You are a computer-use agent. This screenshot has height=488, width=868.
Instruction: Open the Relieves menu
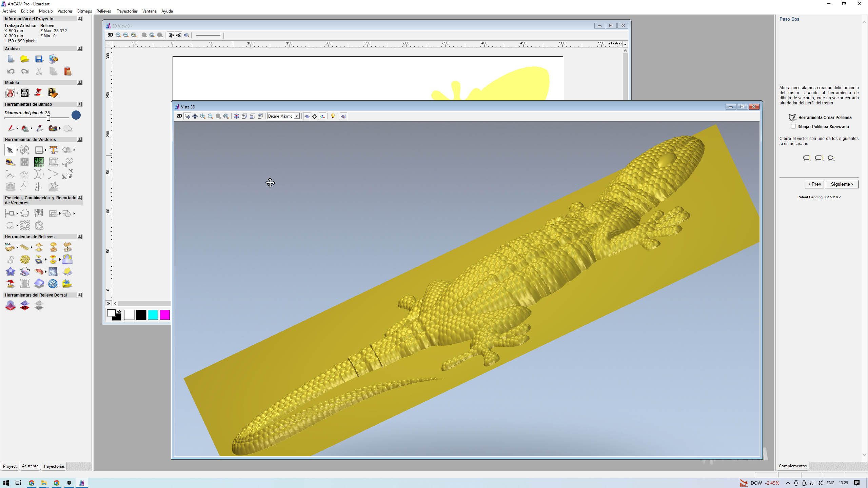[103, 11]
